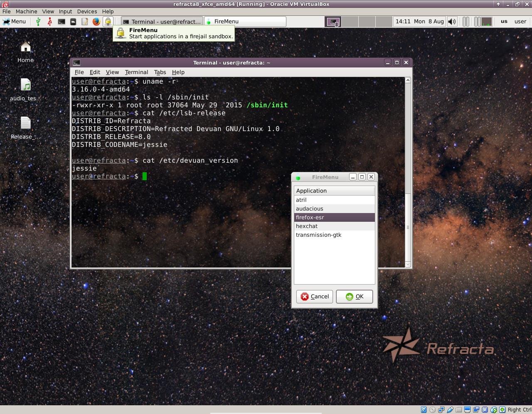Click the FireMenu padlock launcher
532x414 pixels.
(x=108, y=22)
